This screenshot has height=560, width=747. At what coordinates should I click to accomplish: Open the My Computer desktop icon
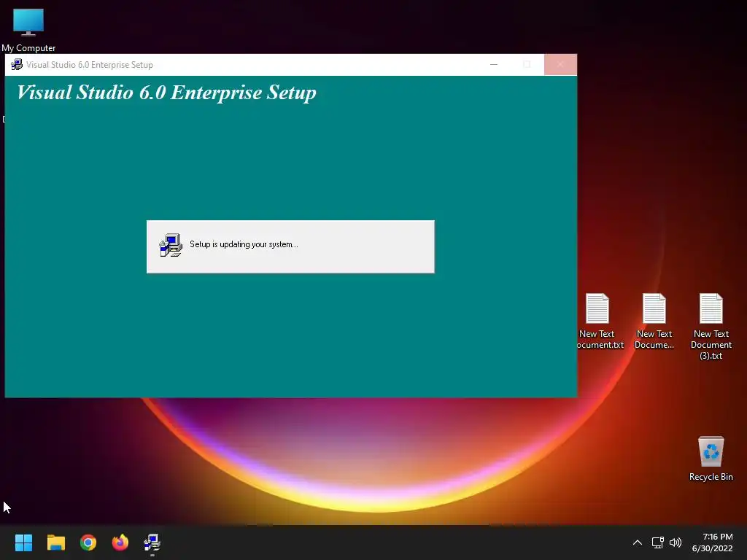point(28,29)
